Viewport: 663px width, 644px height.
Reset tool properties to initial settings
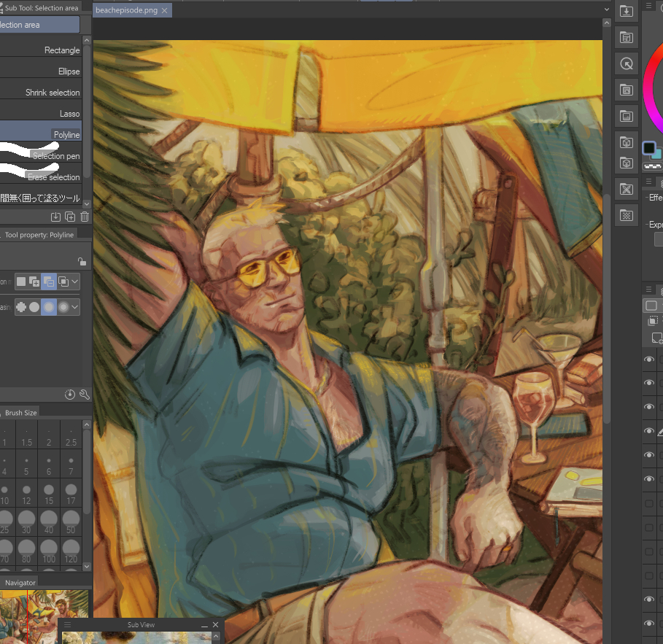point(70,395)
